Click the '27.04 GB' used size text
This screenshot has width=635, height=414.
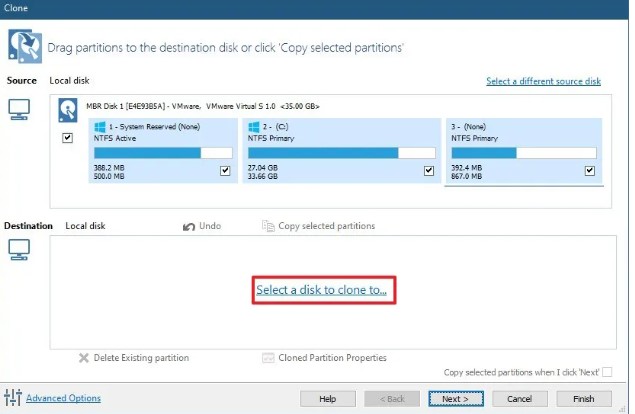coord(262,167)
